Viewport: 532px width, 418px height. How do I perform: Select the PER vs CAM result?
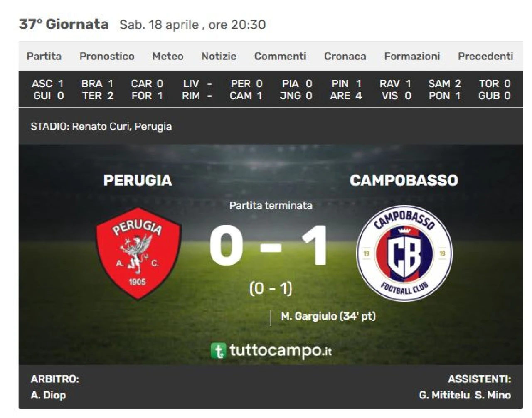pyautogui.click(x=246, y=90)
